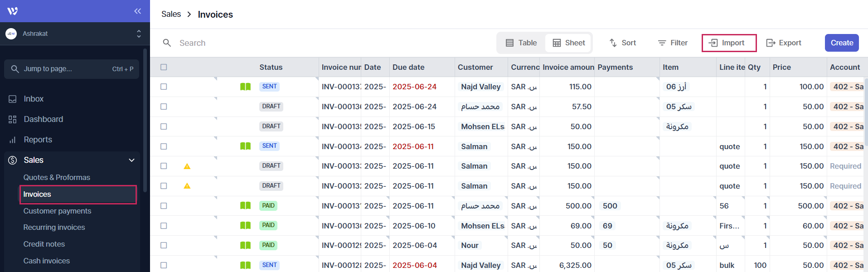Click the Sort arrows button
The height and width of the screenshot is (272, 868).
tap(622, 43)
